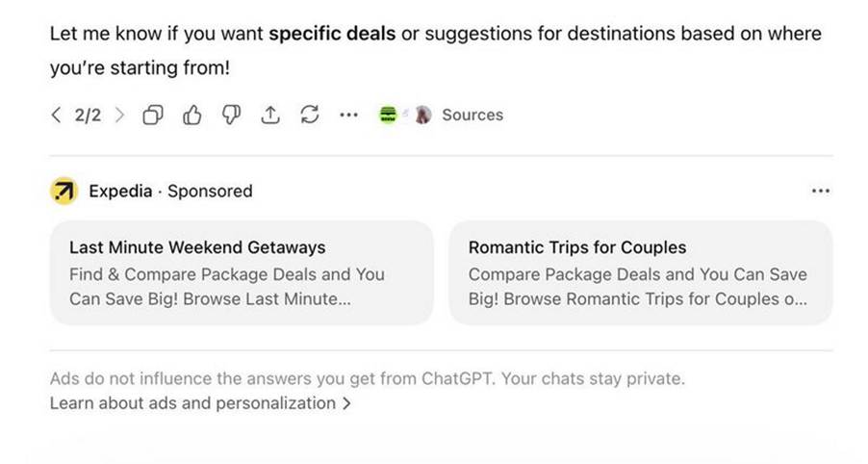Open Learn about ads and personalization
This screenshot has height=464, width=868.
tap(192, 403)
